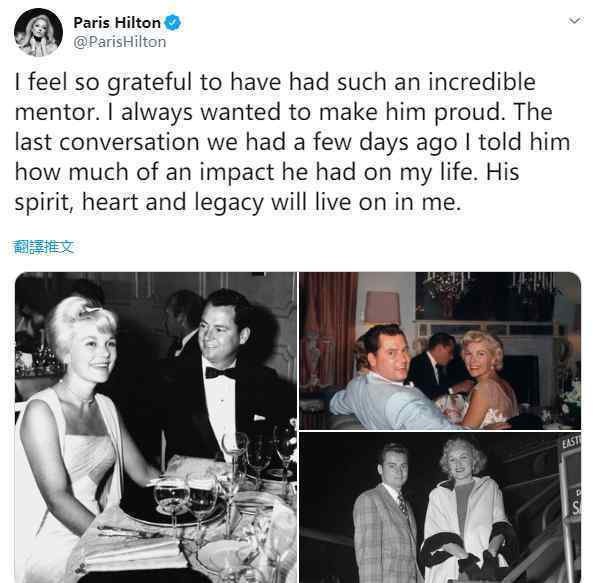The width and height of the screenshot is (593, 583).
Task: Open the large black-and-white dinner photo
Action: [x=156, y=427]
